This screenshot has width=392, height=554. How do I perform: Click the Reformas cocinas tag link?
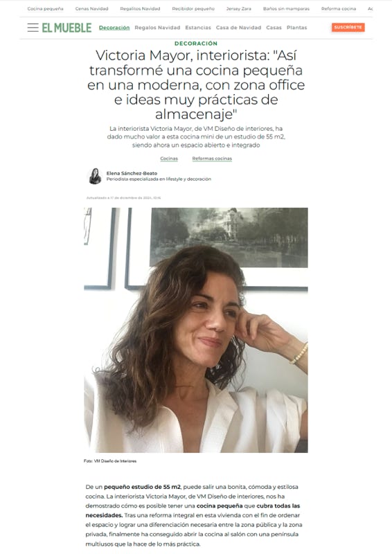pos(212,159)
